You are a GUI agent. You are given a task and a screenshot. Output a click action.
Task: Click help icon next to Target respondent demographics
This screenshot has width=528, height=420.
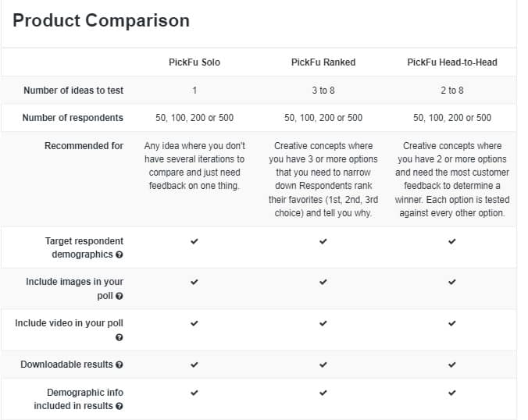[120, 255]
